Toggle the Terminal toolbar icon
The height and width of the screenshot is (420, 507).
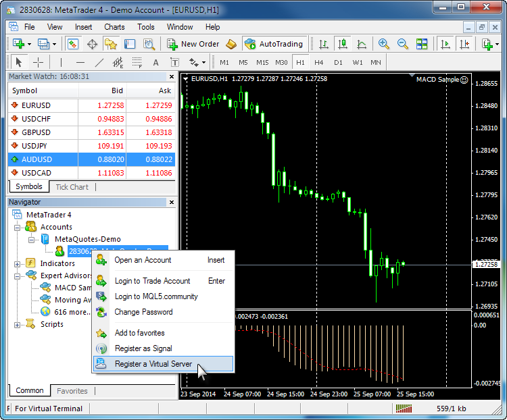pyautogui.click(x=130, y=44)
